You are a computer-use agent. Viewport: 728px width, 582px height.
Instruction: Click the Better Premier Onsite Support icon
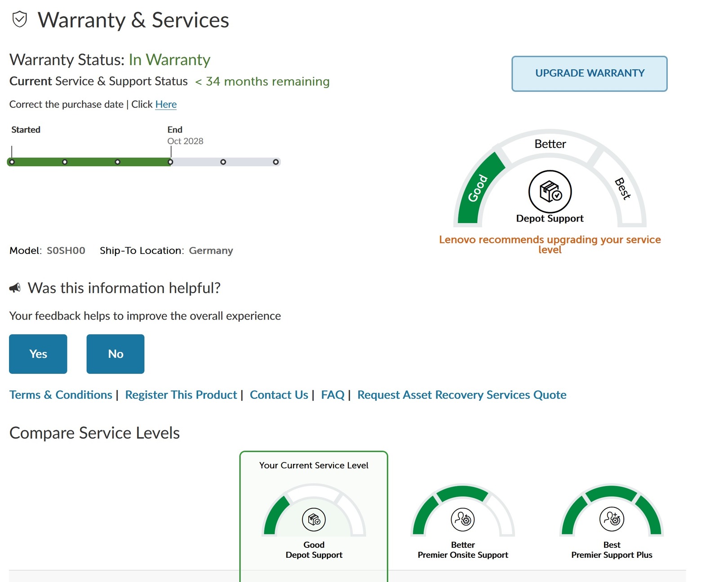(462, 520)
